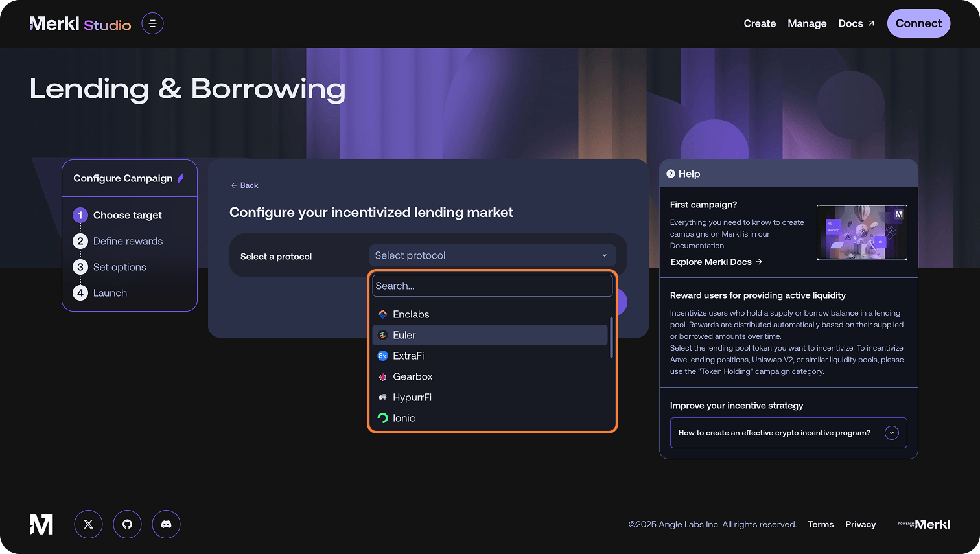Click the Connect button
This screenshot has height=554, width=980.
[918, 23]
